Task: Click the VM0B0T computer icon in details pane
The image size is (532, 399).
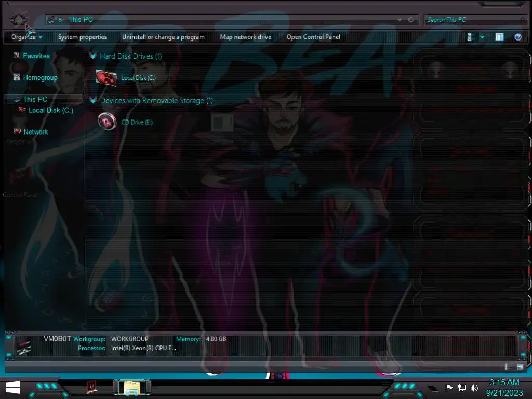Action: point(24,345)
